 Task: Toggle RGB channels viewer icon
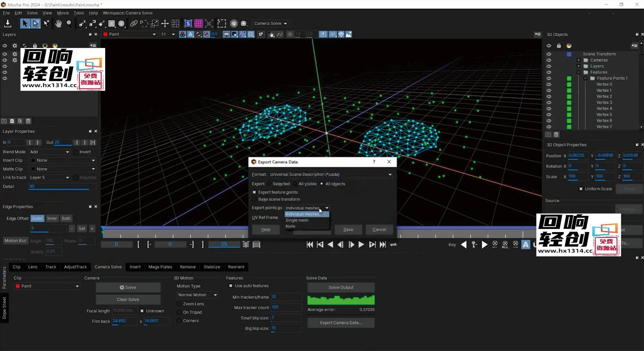click(182, 34)
